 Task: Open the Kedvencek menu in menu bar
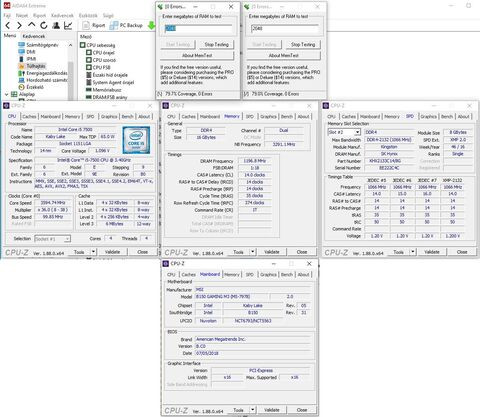coord(62,15)
